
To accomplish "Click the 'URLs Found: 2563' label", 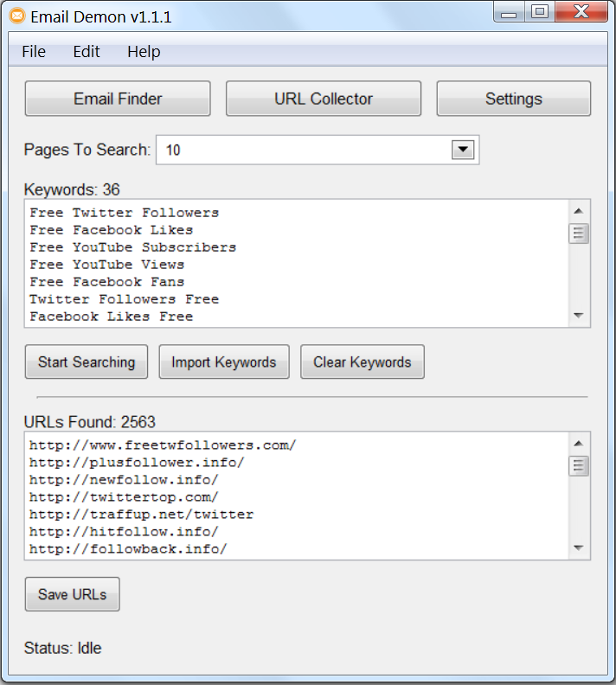I will click(x=90, y=422).
